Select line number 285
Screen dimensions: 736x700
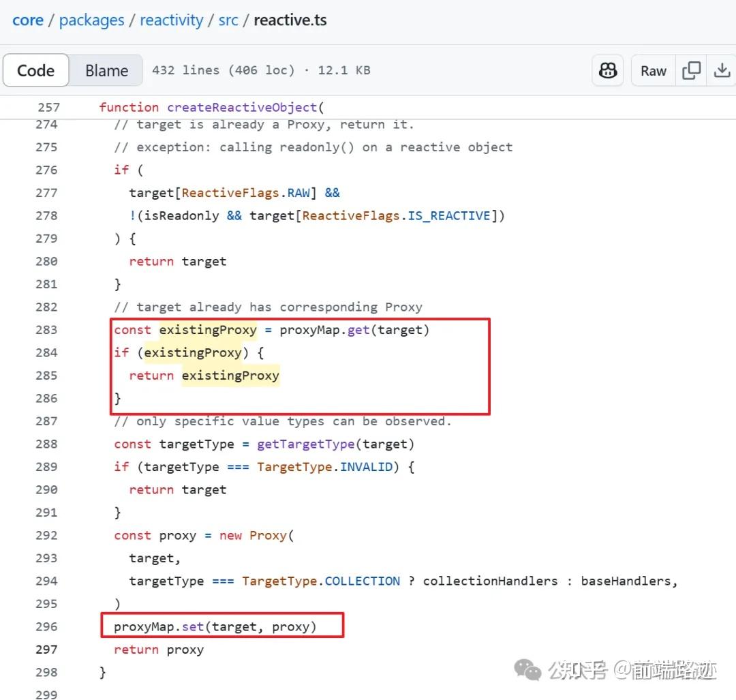[46, 376]
